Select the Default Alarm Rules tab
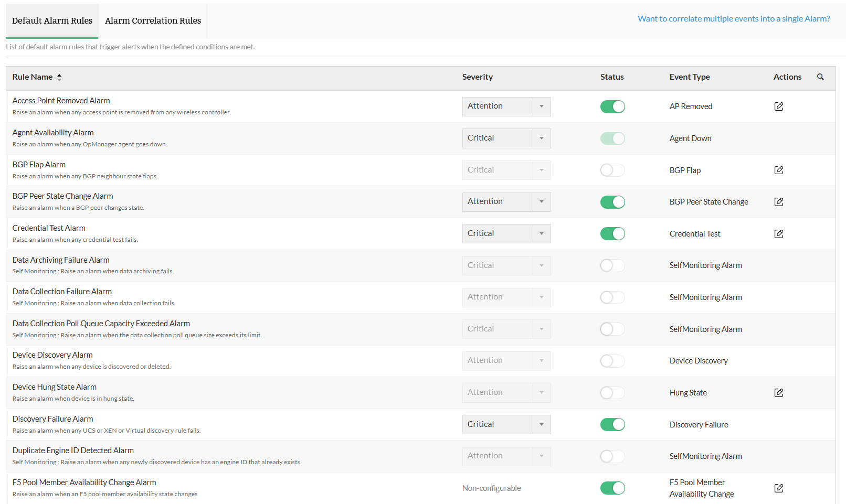This screenshot has height=504, width=846. pyautogui.click(x=52, y=21)
